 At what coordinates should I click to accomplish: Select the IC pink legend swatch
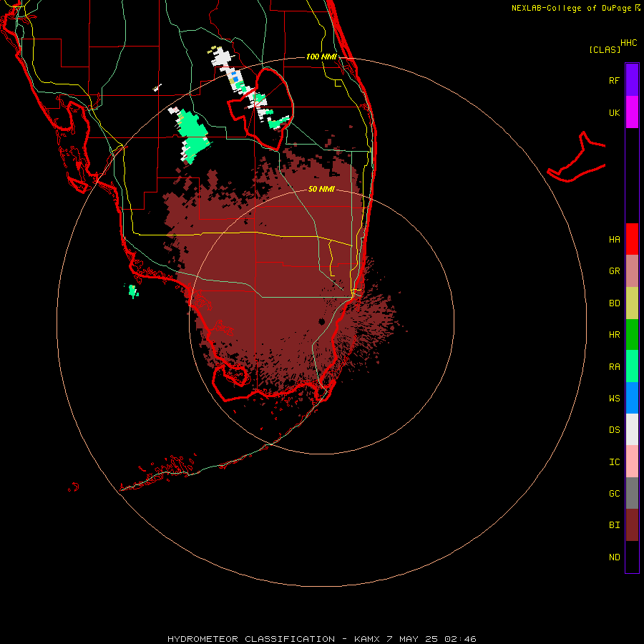632,462
